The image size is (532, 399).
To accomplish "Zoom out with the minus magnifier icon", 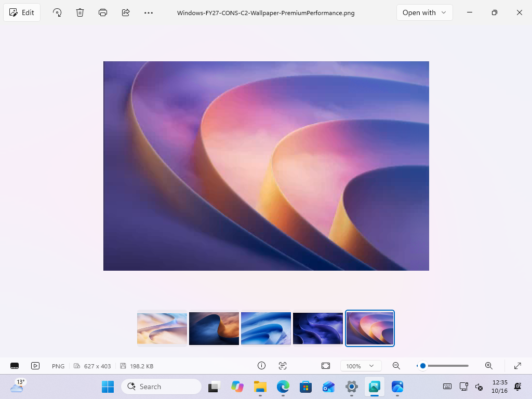I will click(396, 366).
